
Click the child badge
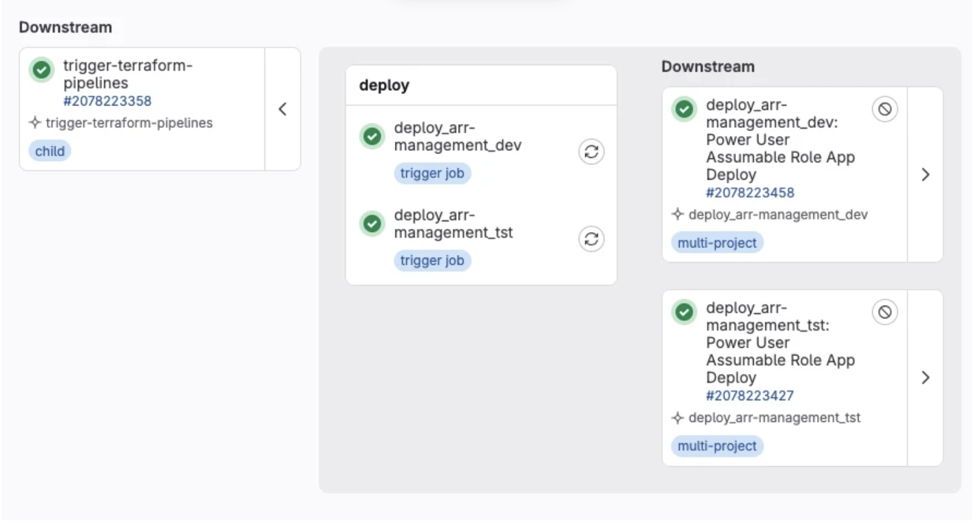pyautogui.click(x=50, y=152)
